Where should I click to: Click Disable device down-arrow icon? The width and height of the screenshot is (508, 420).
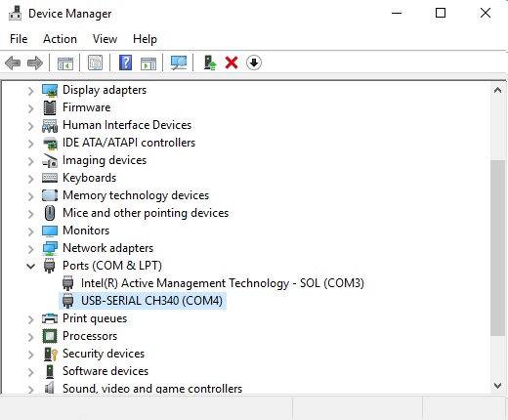pyautogui.click(x=254, y=63)
